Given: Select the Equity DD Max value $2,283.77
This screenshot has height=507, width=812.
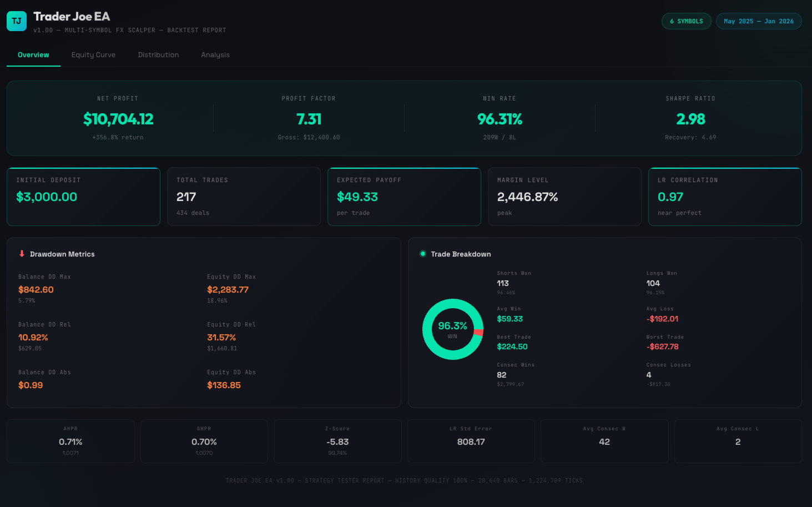Looking at the screenshot, I should [x=228, y=289].
